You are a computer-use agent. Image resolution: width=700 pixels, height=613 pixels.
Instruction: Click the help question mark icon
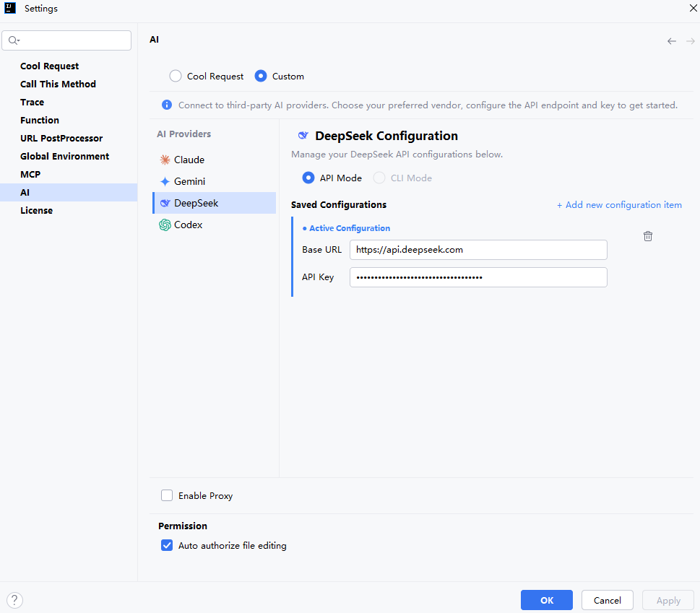(14, 600)
